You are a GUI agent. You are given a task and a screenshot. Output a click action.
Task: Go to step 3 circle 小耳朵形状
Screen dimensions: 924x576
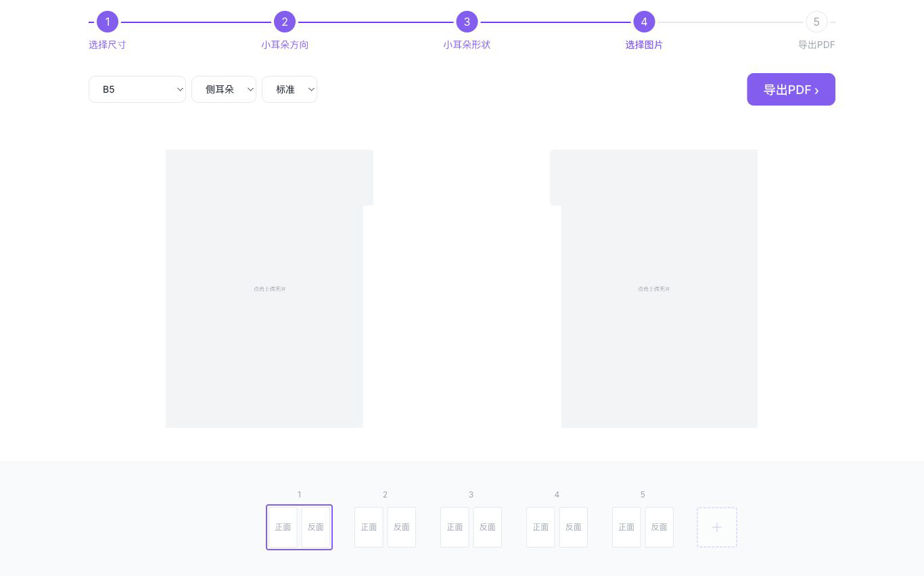coord(467,22)
